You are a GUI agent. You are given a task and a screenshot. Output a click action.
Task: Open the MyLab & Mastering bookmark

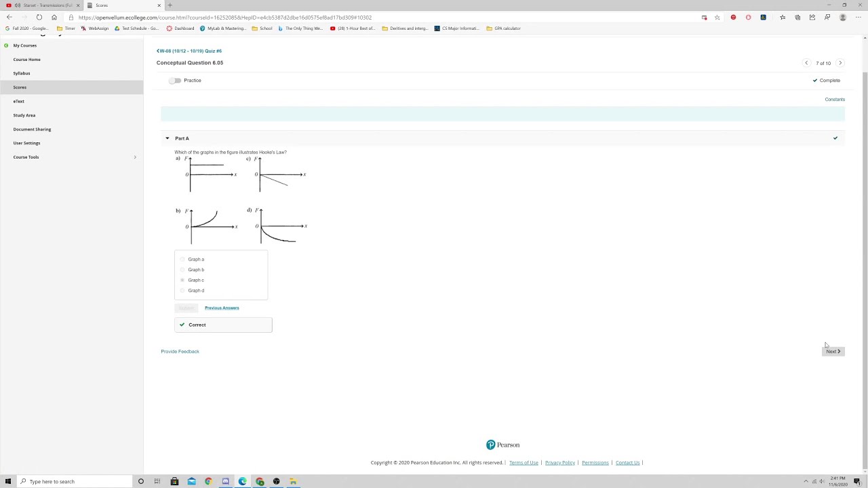[x=223, y=28]
